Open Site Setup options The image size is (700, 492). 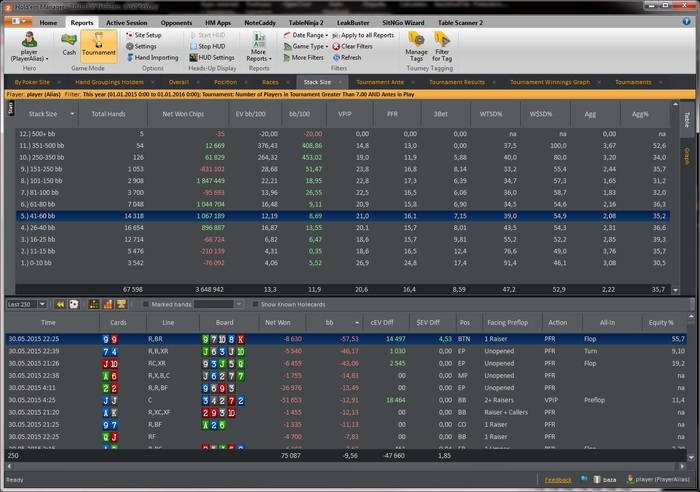pos(143,35)
